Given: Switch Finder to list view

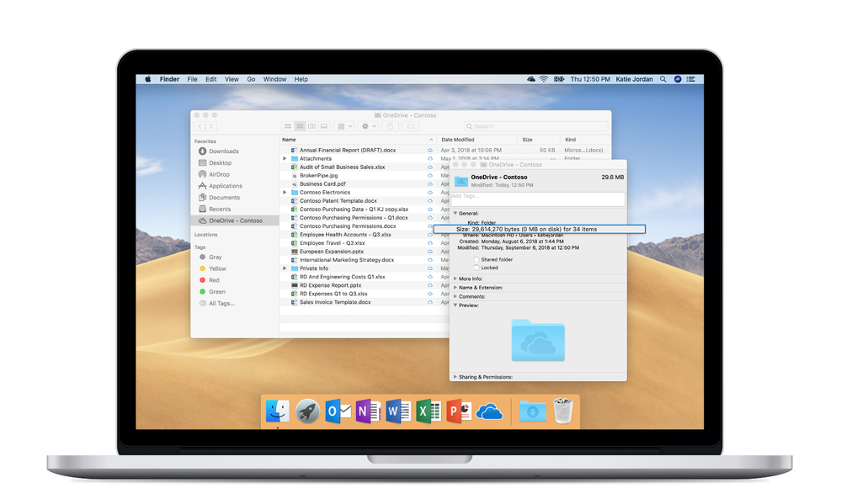Looking at the screenshot, I should pos(300,126).
